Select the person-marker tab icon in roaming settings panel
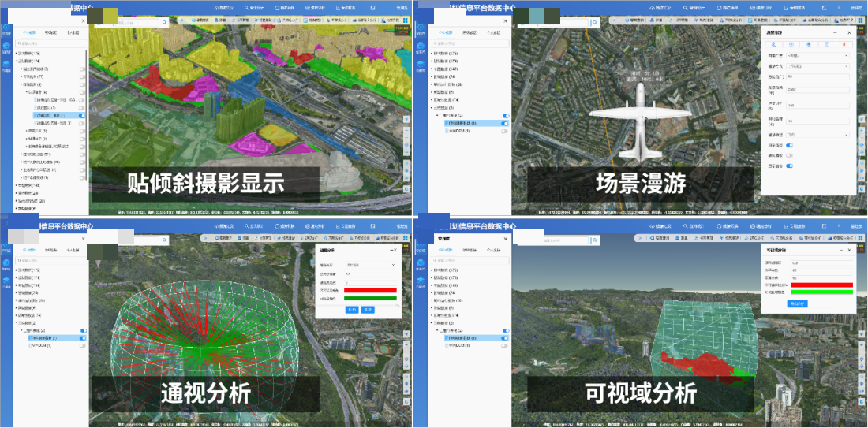This screenshot has height=428, width=868. (x=775, y=43)
